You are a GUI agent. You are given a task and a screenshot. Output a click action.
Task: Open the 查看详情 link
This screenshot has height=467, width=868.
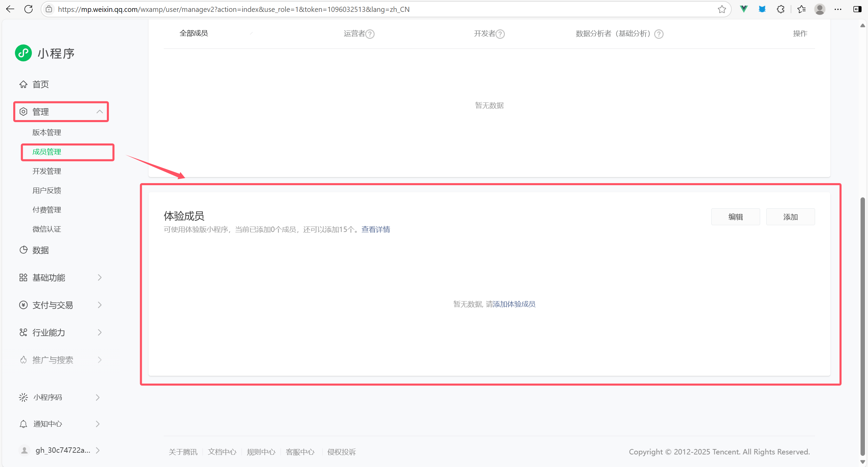click(x=375, y=229)
